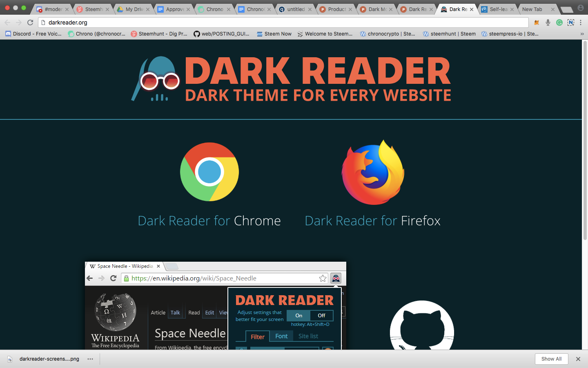This screenshot has width=588, height=368.
Task: Switch to the #moder tab
Action: point(53,9)
